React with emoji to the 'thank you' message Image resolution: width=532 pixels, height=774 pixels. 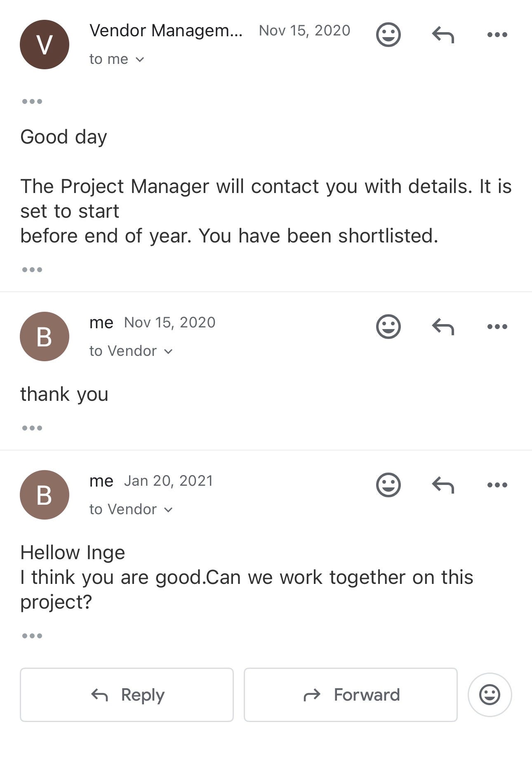pyautogui.click(x=388, y=327)
